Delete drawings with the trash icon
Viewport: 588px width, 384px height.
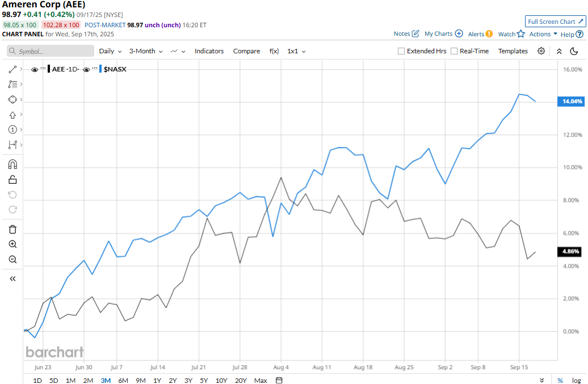12,229
